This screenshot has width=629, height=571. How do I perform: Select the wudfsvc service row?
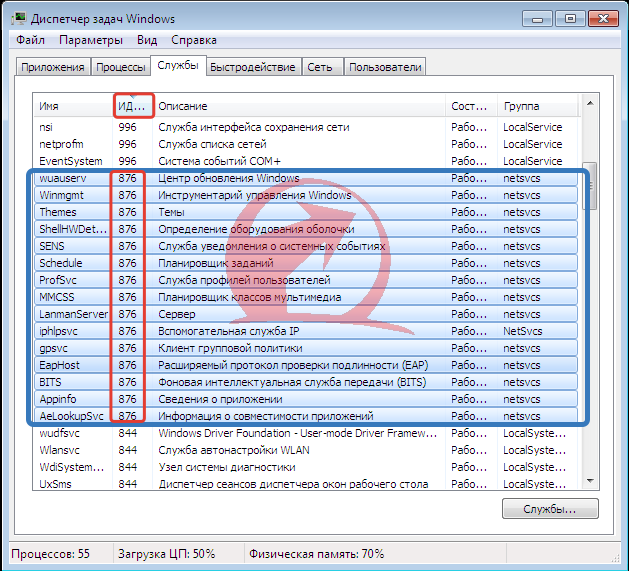(306, 433)
